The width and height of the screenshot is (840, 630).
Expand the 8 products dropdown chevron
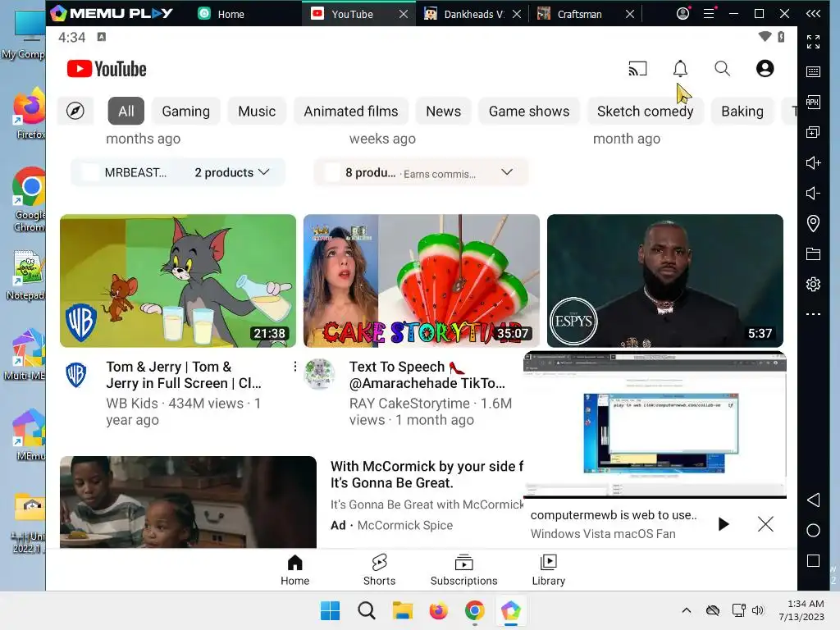pyautogui.click(x=506, y=172)
